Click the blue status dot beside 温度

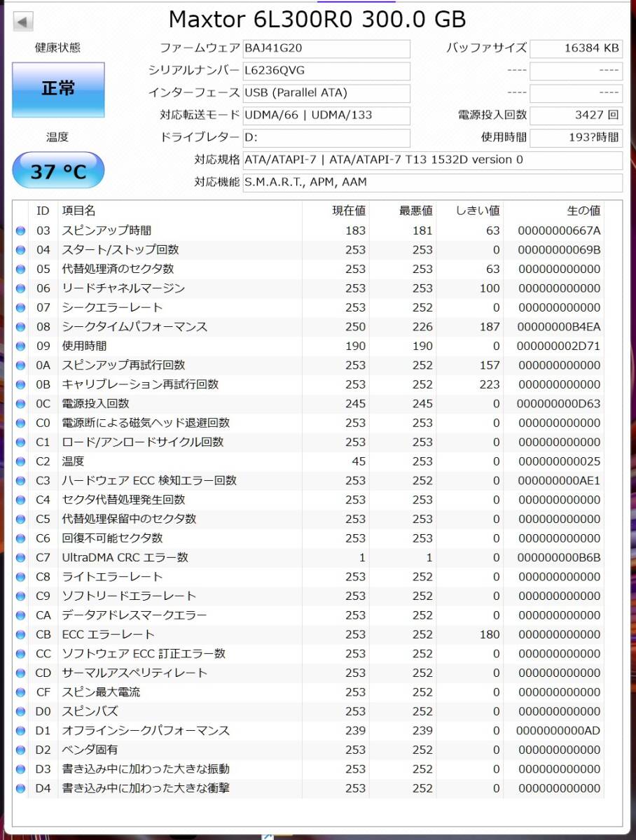[x=21, y=461]
